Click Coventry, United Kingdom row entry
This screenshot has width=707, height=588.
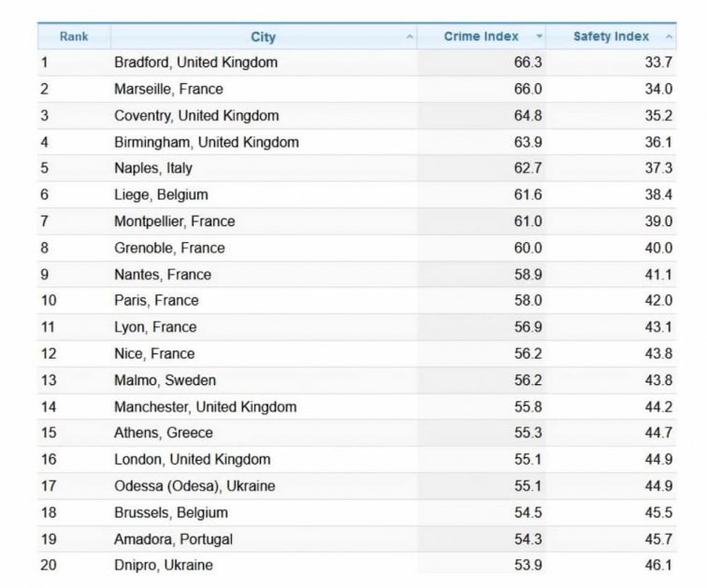(196, 116)
